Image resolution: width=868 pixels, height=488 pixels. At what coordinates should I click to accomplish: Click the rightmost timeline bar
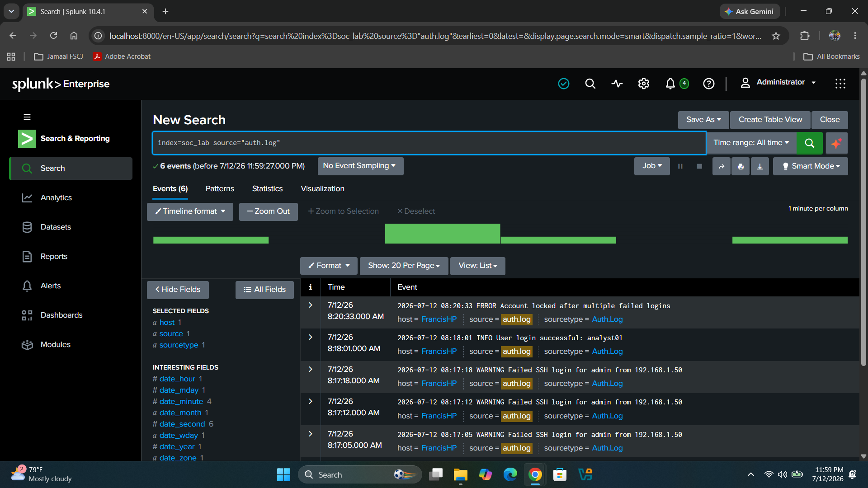tap(790, 240)
